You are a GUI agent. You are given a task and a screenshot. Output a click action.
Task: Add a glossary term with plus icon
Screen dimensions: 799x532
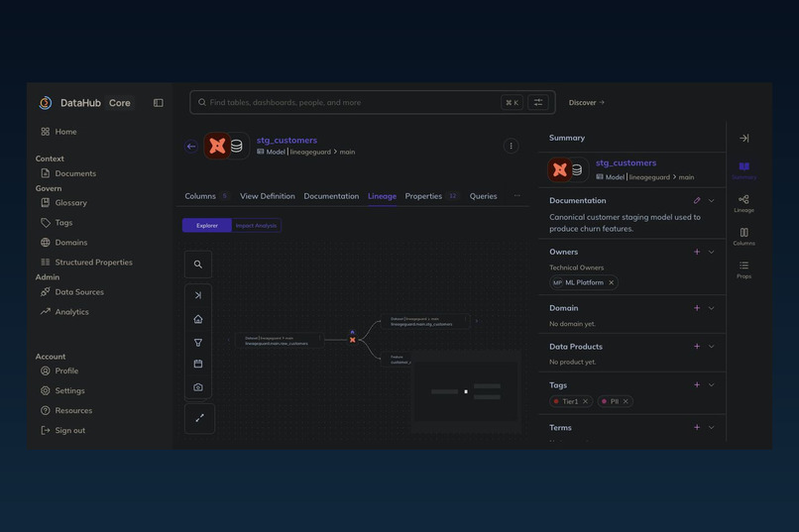pos(697,428)
